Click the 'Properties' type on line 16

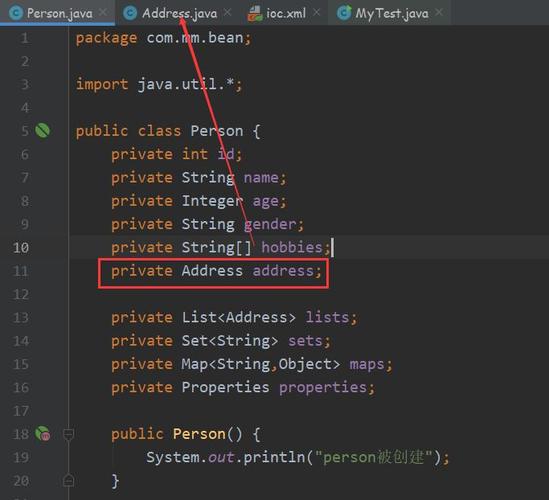tap(226, 388)
